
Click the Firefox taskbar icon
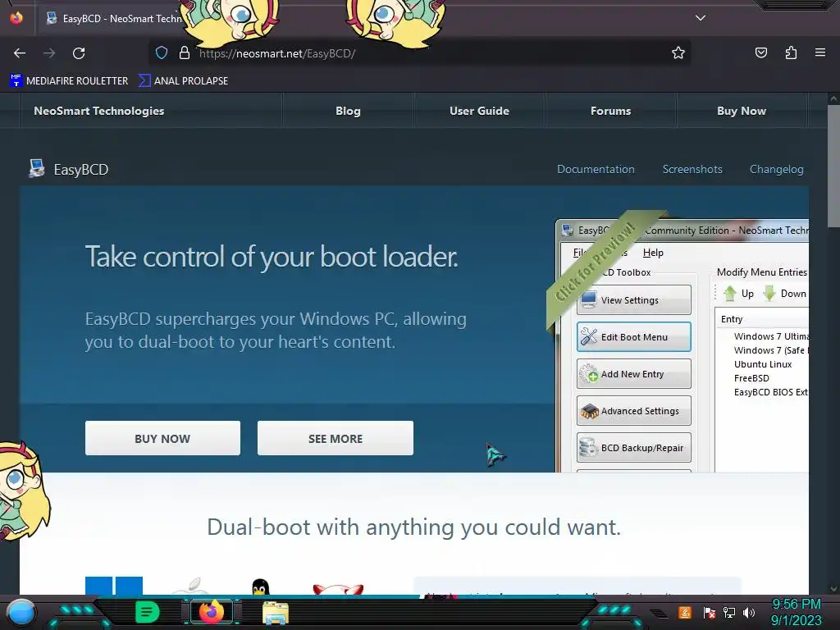211,612
